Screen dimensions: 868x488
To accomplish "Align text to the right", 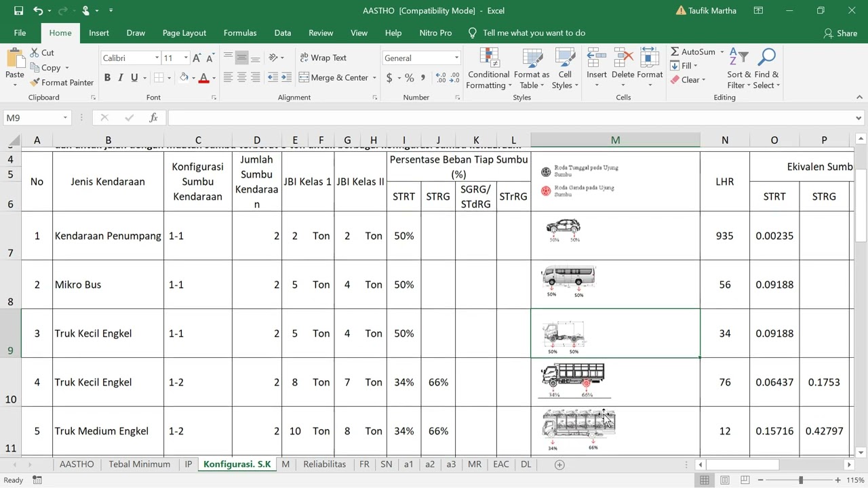I will pos(256,77).
